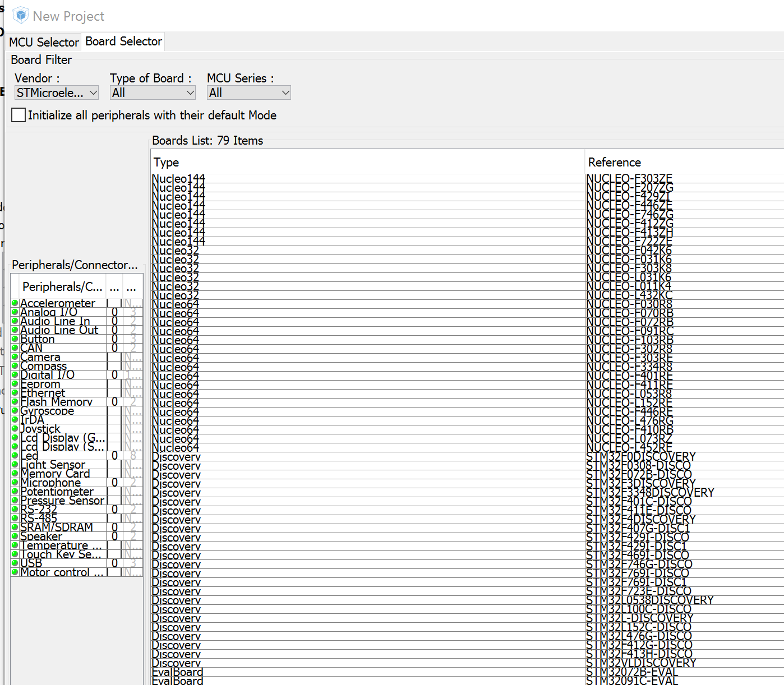
Task: Select board NUCLEO-F042K6 in list
Action: [x=468, y=251]
